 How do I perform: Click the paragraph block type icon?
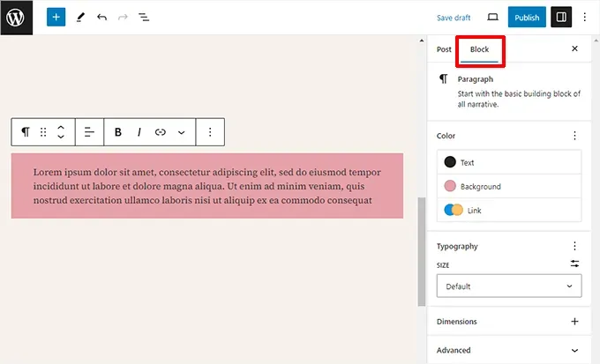click(26, 132)
